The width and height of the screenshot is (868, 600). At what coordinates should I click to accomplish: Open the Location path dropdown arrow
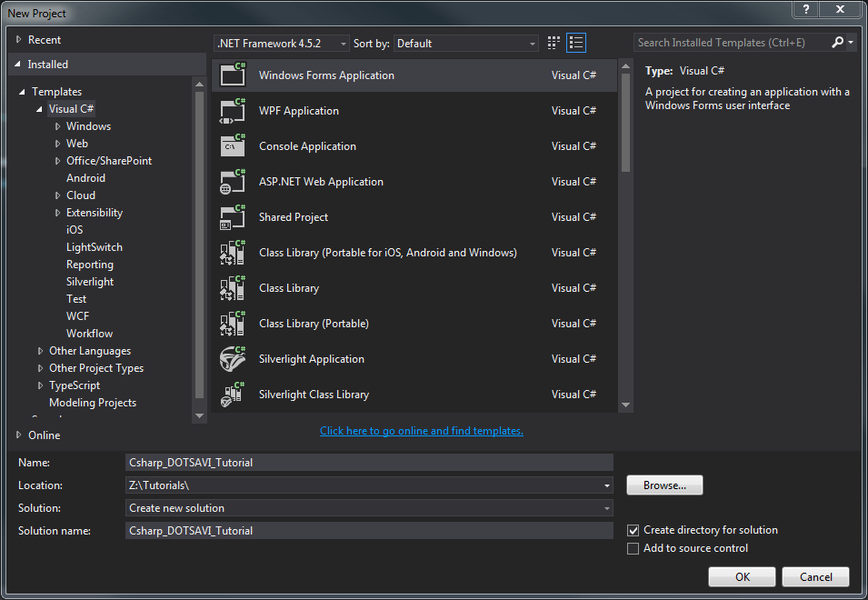point(607,485)
